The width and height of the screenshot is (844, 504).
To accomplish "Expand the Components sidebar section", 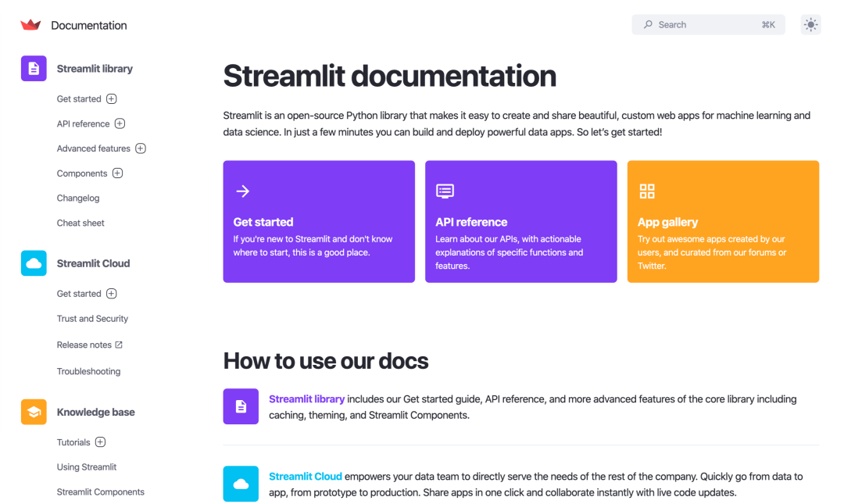I will click(x=117, y=173).
